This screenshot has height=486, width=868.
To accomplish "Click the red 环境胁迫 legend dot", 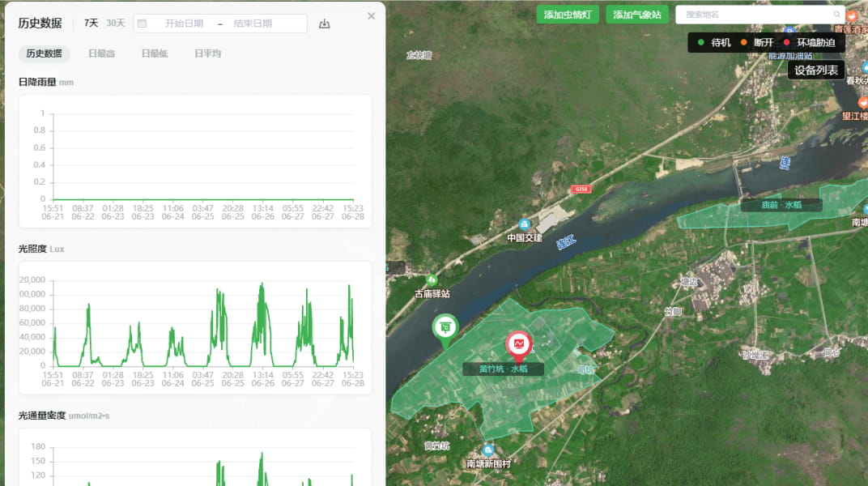I will pyautogui.click(x=787, y=43).
